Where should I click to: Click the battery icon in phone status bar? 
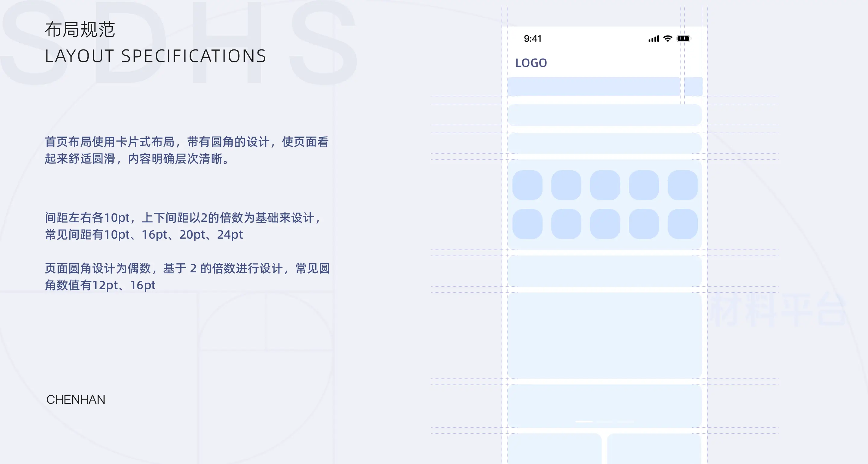[x=684, y=39]
